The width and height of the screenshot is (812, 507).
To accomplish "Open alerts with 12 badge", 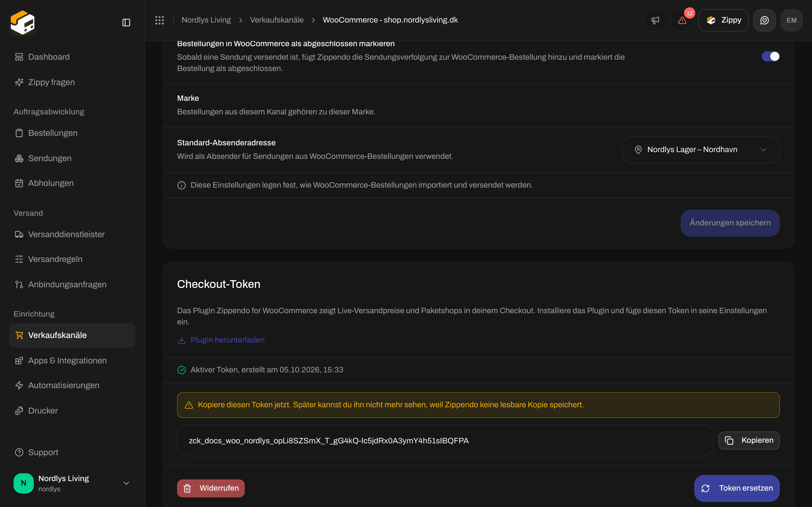I will click(682, 20).
